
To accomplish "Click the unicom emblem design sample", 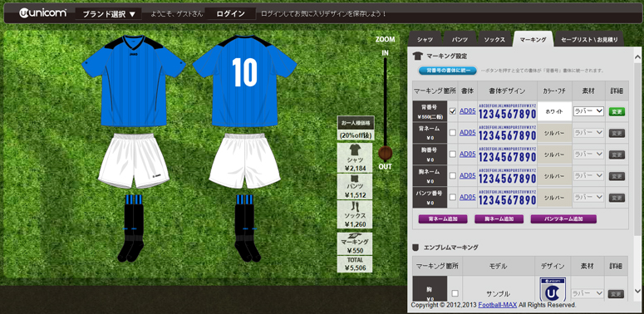I will 553,290.
